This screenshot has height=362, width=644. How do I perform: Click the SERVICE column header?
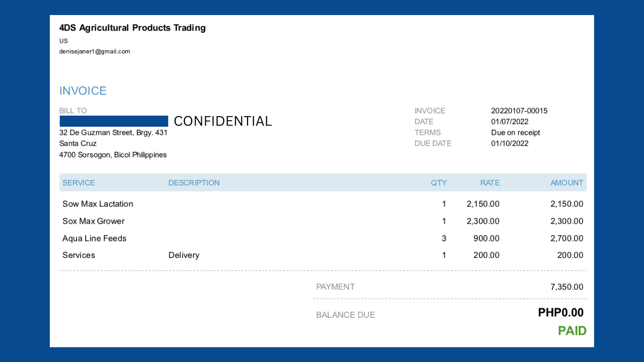point(78,183)
